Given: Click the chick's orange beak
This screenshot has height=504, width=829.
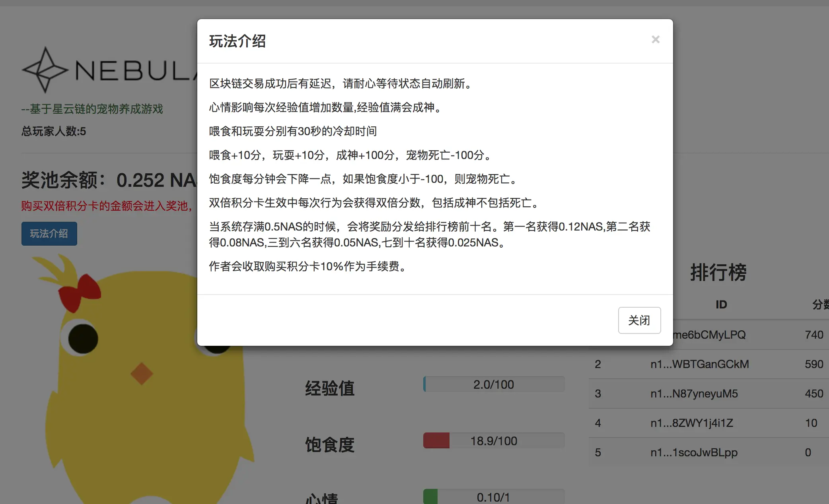Looking at the screenshot, I should [141, 373].
